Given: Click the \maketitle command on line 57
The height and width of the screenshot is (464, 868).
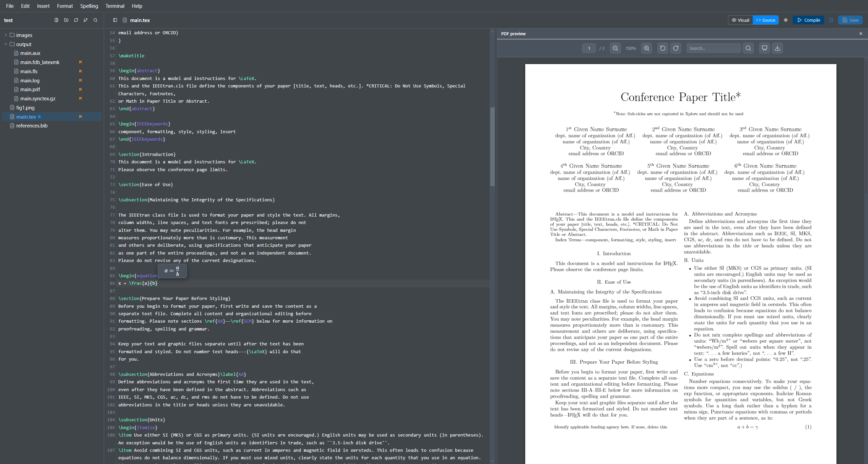Looking at the screenshot, I should pos(131,56).
